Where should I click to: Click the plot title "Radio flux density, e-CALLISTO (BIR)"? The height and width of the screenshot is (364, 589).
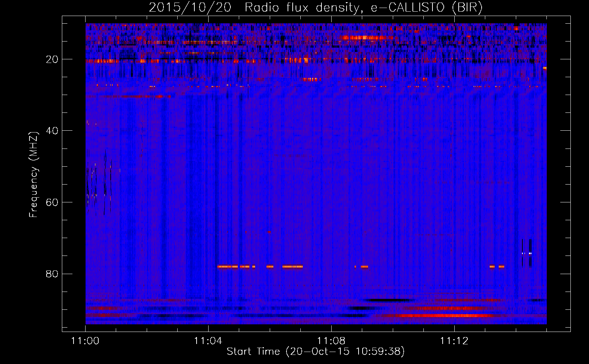(364, 8)
